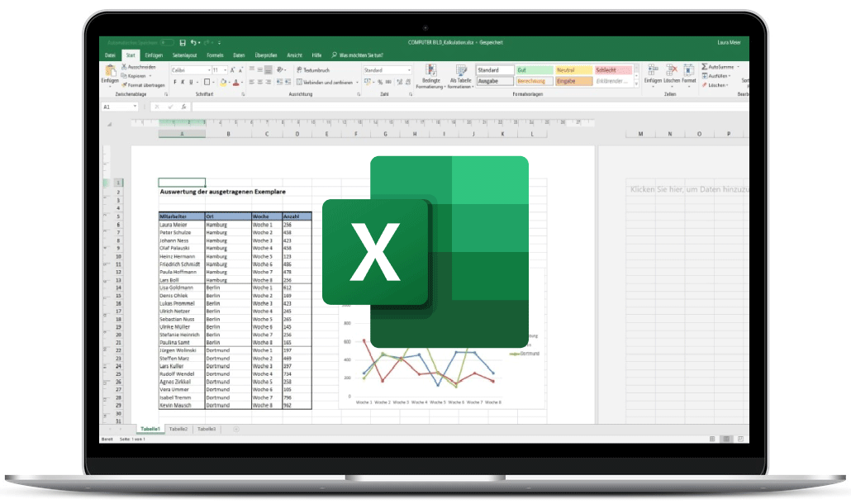Apply the Gut green cell style
Image resolution: width=851 pixels, height=504 pixels.
click(535, 70)
